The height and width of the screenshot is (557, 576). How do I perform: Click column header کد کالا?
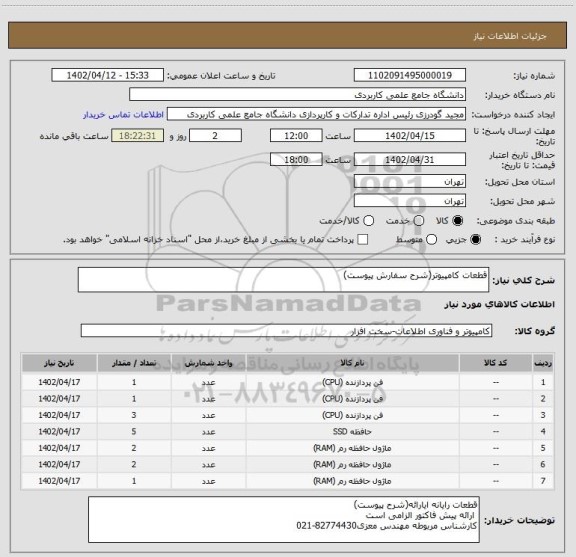(496, 363)
